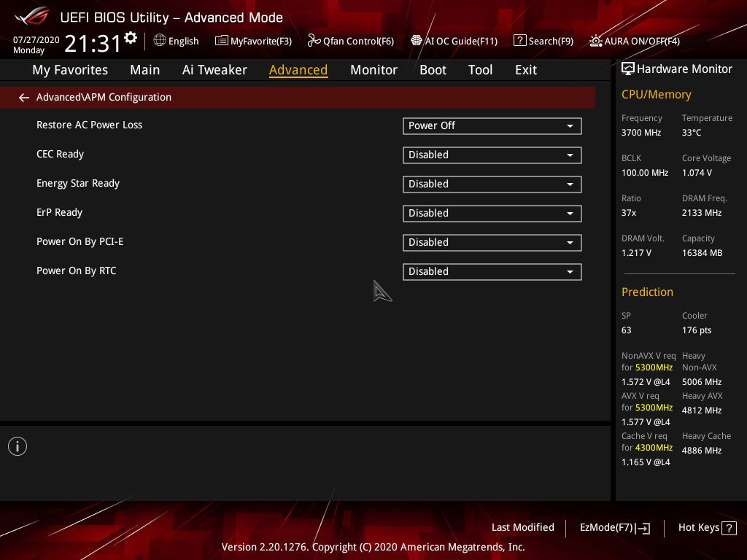Launch AI OC Guide(F11) text
Viewport: 747px width, 560px height.
pos(461,41)
